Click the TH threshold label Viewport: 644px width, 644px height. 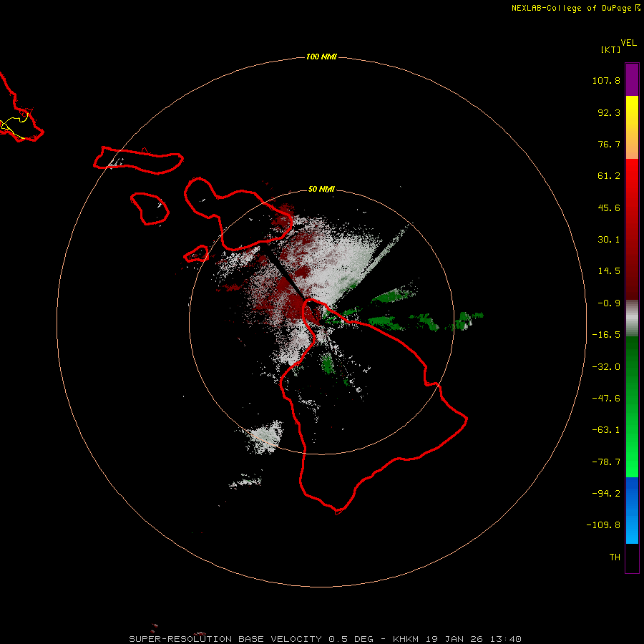[x=615, y=557]
